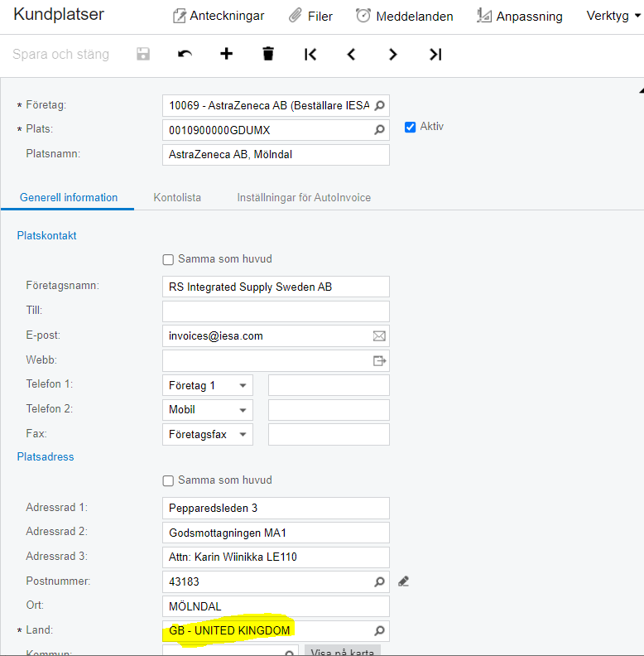
Task: Delete record using the trash icon
Action: (x=268, y=54)
